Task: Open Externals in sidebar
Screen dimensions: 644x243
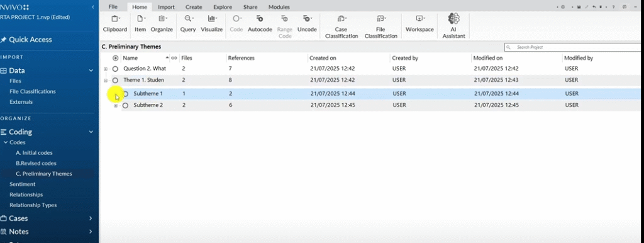Action: (x=21, y=101)
